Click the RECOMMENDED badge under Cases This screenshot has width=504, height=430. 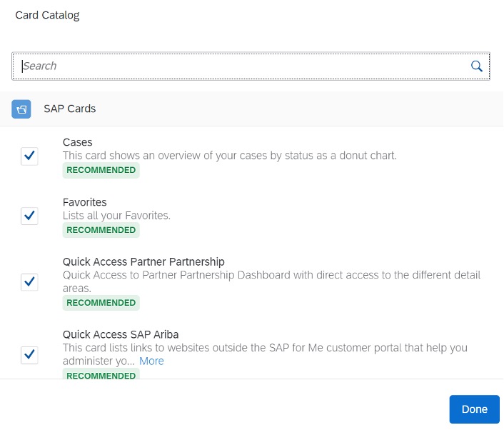point(101,170)
